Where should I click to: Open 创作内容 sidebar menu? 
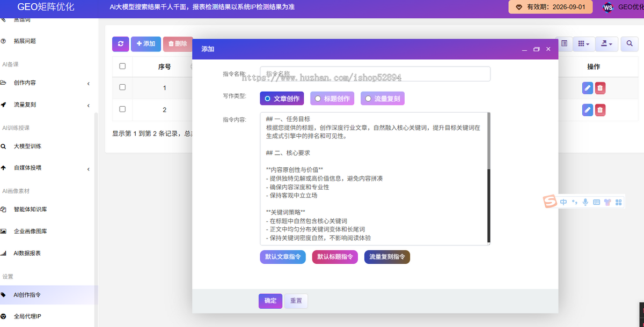point(25,83)
